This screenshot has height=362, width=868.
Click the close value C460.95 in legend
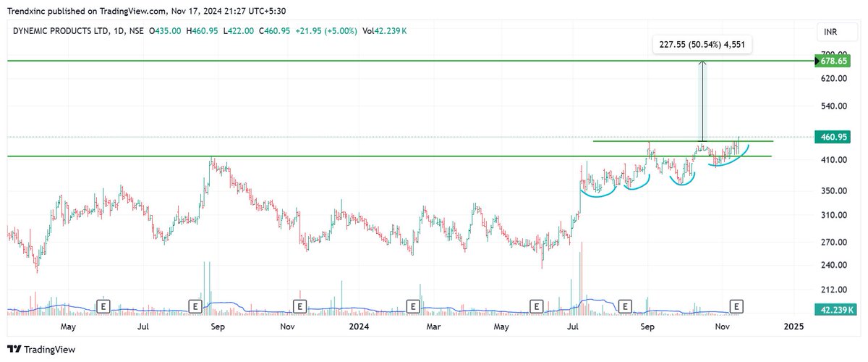click(x=276, y=30)
